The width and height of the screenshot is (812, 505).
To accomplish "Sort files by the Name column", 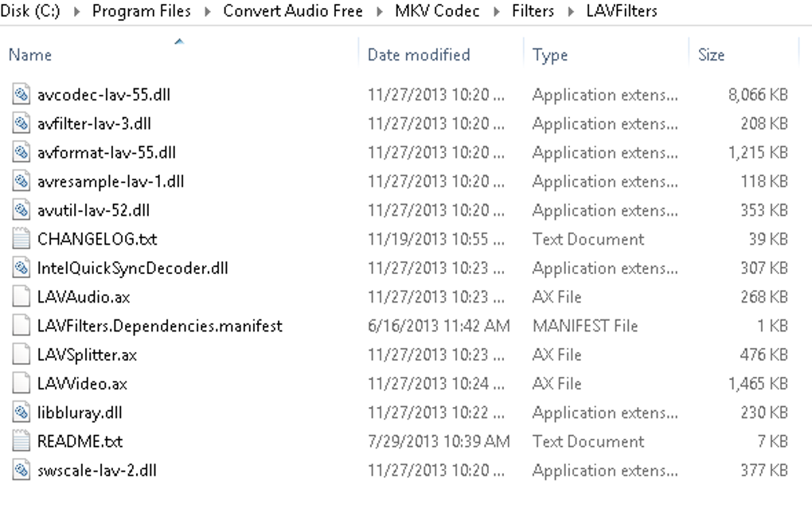I will [x=29, y=55].
